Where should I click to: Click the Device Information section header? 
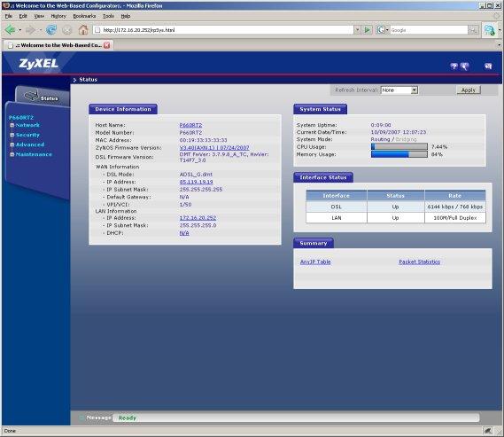click(123, 109)
